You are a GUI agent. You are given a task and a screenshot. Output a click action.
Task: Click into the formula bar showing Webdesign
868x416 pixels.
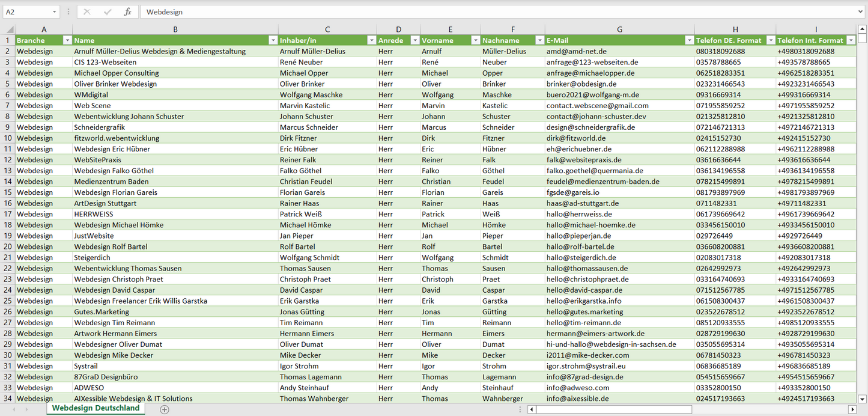pos(481,12)
